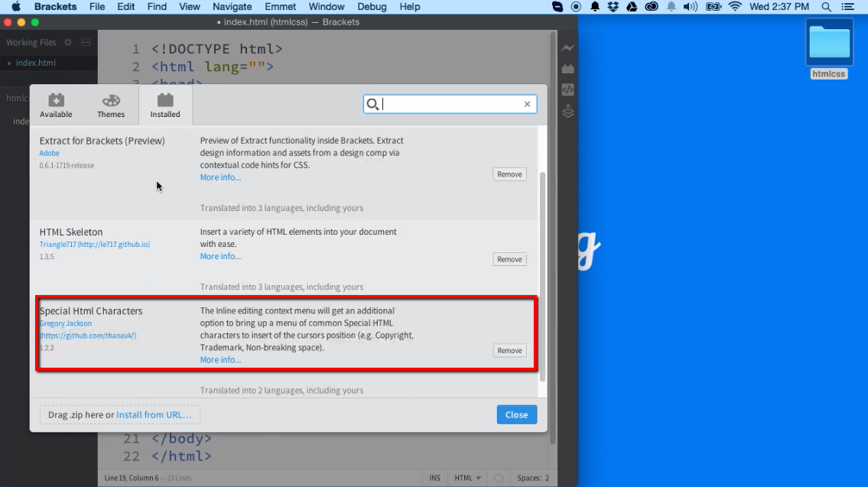Click the Extract layers icon in right toolbar
868x487 pixels.
[567, 112]
